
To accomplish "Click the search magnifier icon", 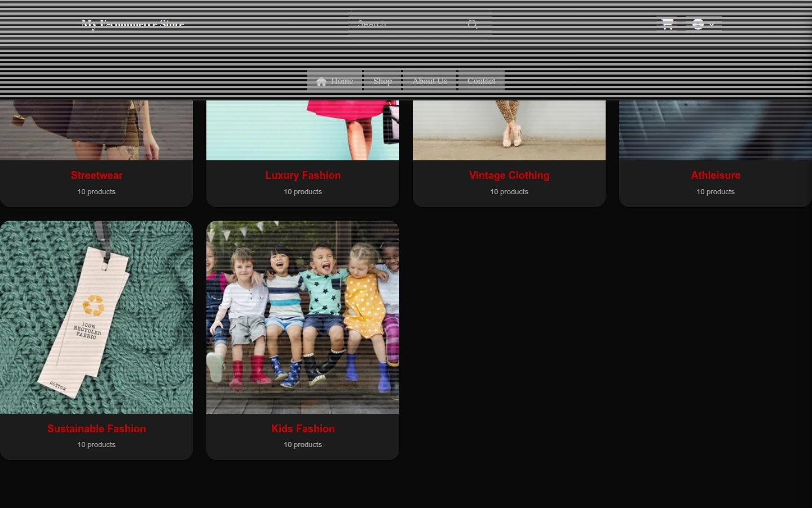I will pyautogui.click(x=473, y=24).
